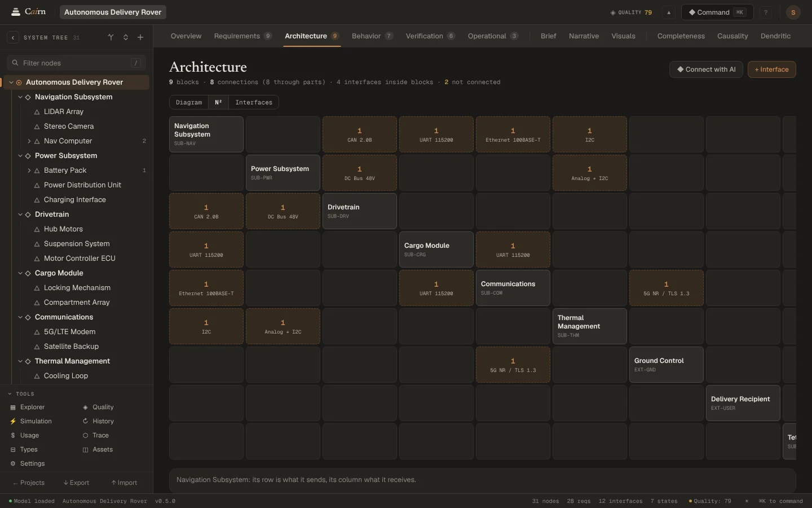The height and width of the screenshot is (508, 812).
Task: Click the expand/collapse all icon in System Tree header
Action: (x=126, y=38)
